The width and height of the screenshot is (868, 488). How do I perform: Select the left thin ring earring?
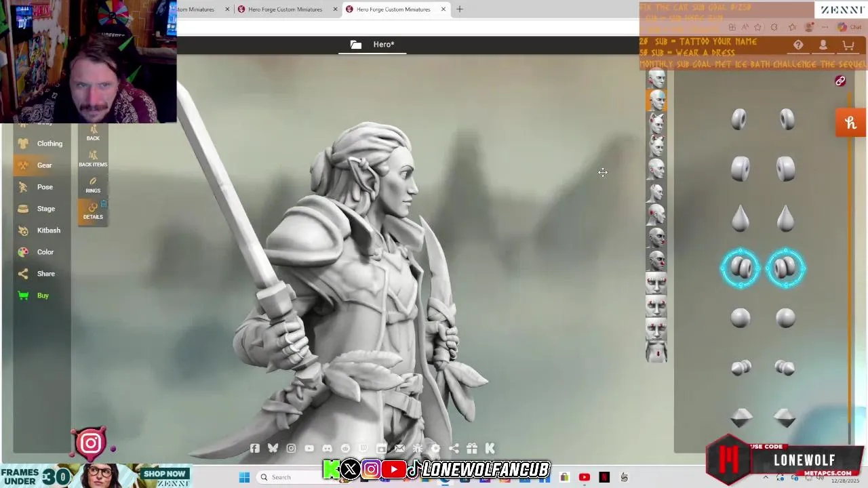[x=740, y=120]
